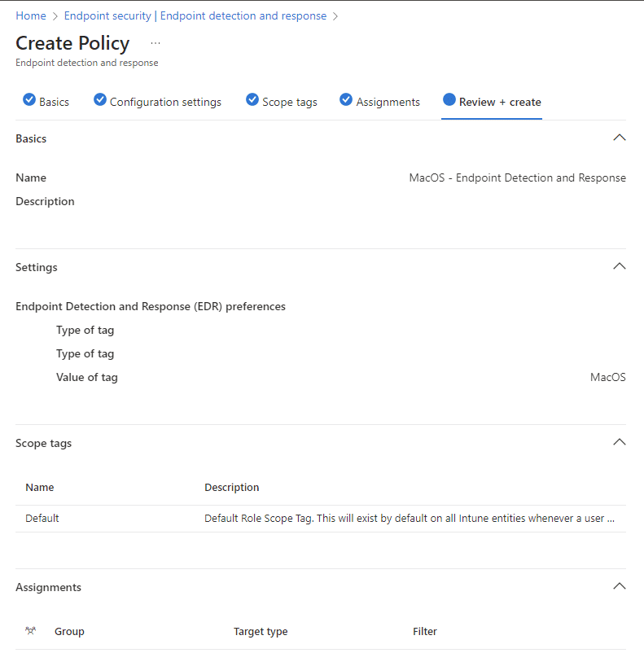
Task: Click the Group column header
Action: 69,631
